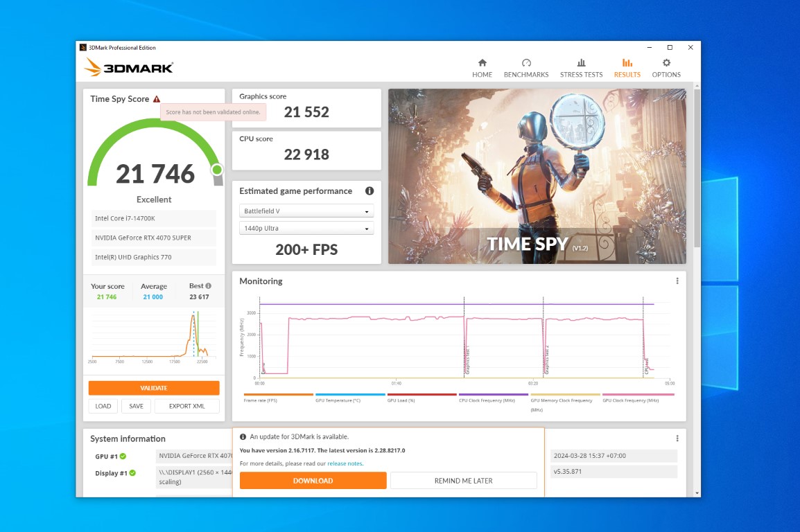Open the Battlefield V game dropdown
Image resolution: width=800 pixels, height=532 pixels.
(x=306, y=211)
